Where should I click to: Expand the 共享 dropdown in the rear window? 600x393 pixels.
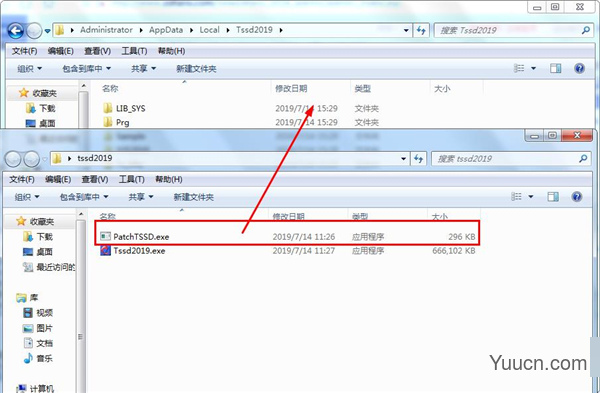point(143,68)
